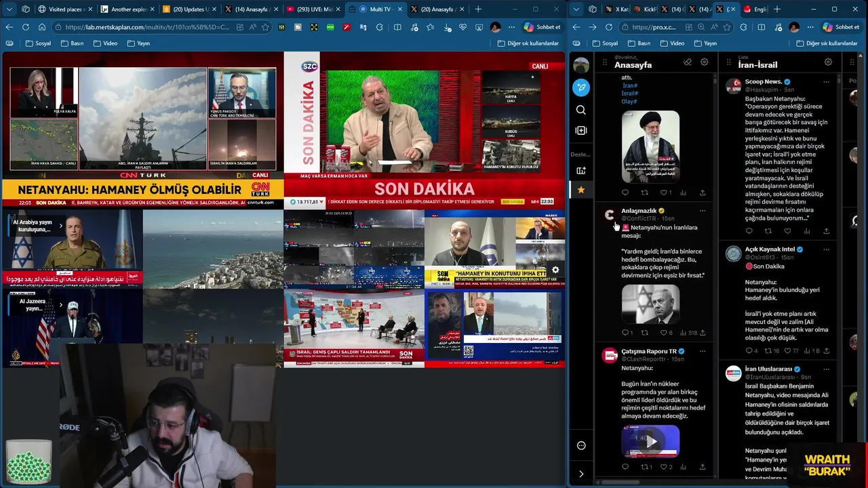Select the starred deck in X Pro sidebar
This screenshot has height=488, width=868.
coord(581,190)
